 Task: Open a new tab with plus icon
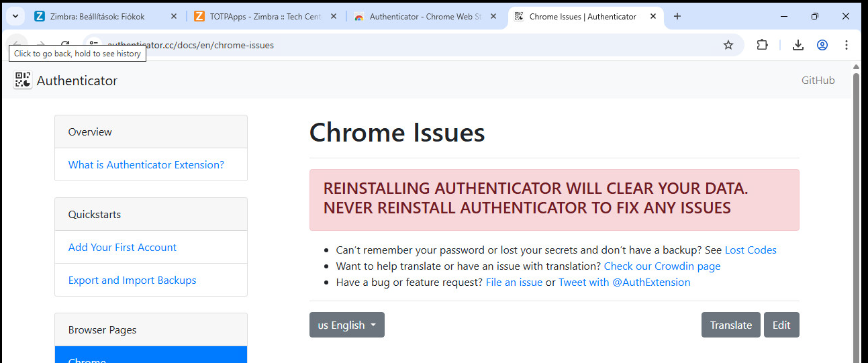[677, 17]
